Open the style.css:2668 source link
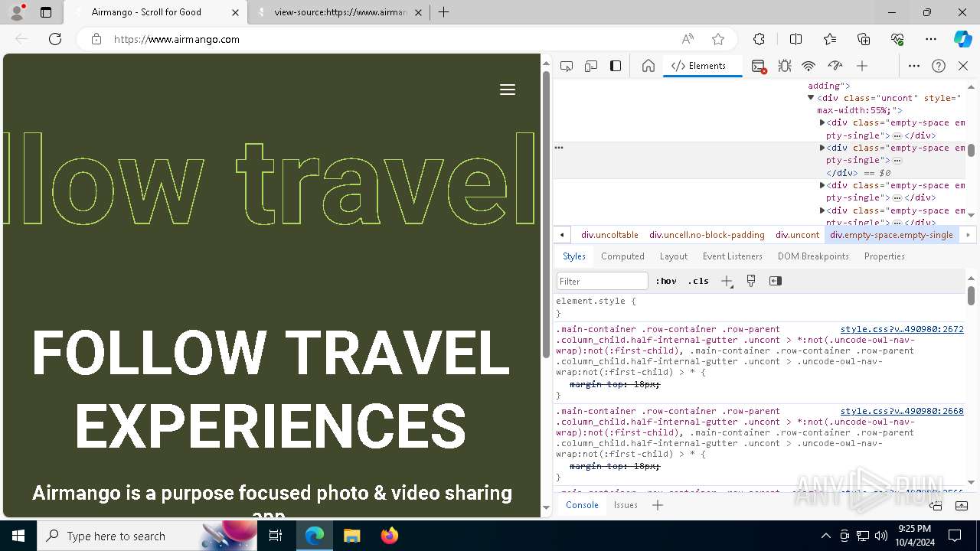 (x=902, y=411)
